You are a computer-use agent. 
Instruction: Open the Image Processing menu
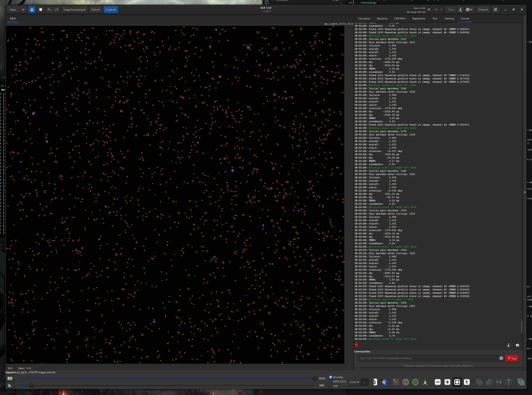(74, 9)
